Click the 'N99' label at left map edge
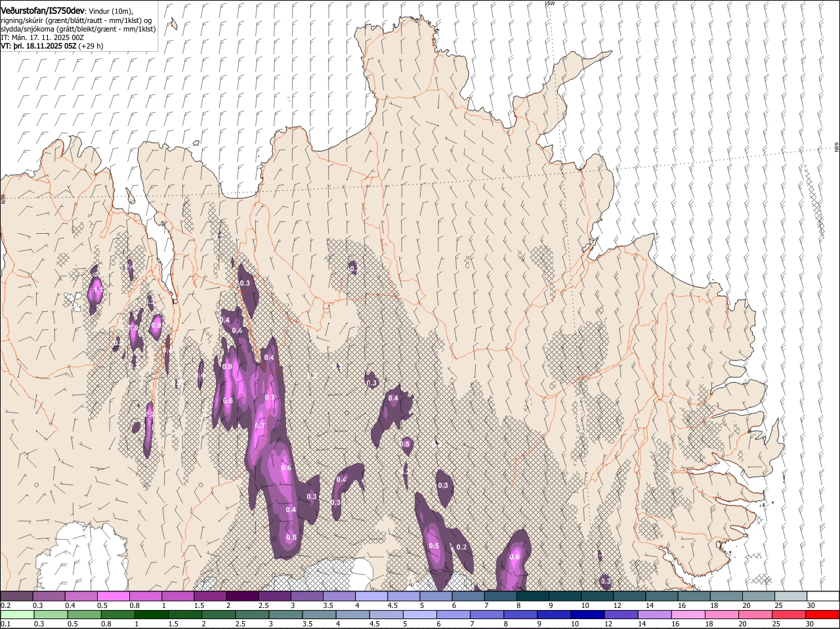 click(x=3, y=198)
